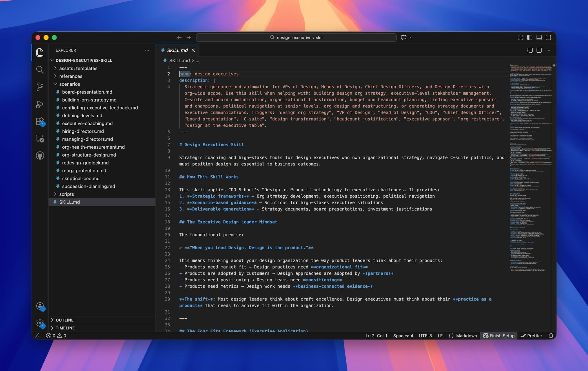Toggle the Panel visibility control in the title bar

(x=539, y=37)
